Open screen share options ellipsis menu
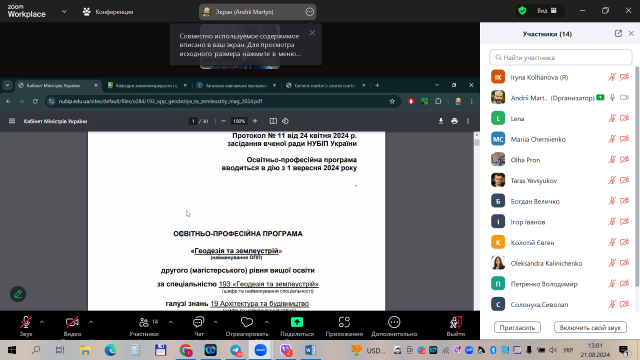This screenshot has height=360, width=640. 309,12
